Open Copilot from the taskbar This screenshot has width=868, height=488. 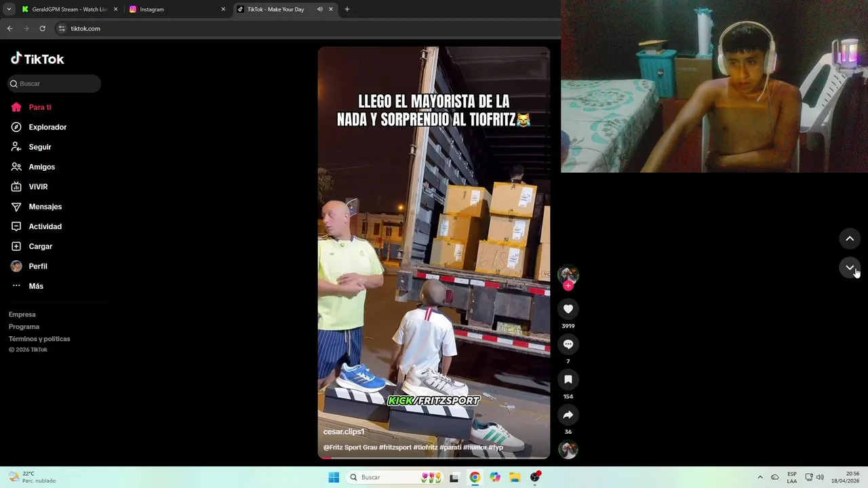coord(495,477)
